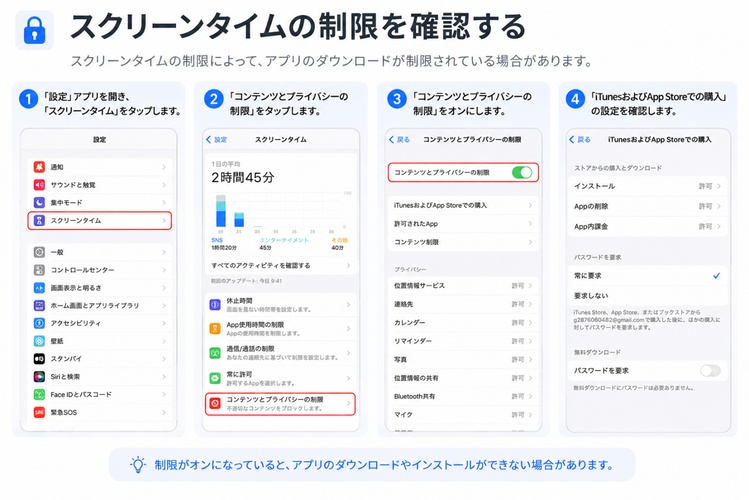Click the 2時間45分 daily average text
The width and height of the screenshot is (749, 500).
[243, 178]
